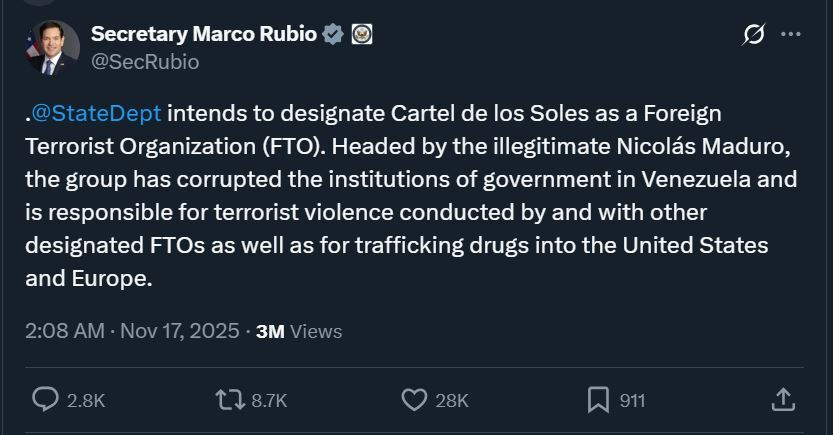Image resolution: width=833 pixels, height=435 pixels.
Task: Repost this tweet using the retweet icon
Action: click(229, 400)
